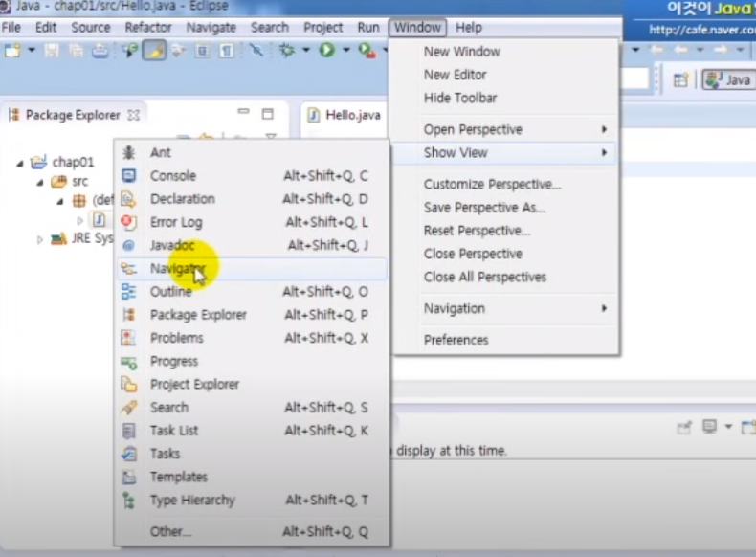Open the Run menu
The height and width of the screenshot is (557, 756).
[368, 28]
